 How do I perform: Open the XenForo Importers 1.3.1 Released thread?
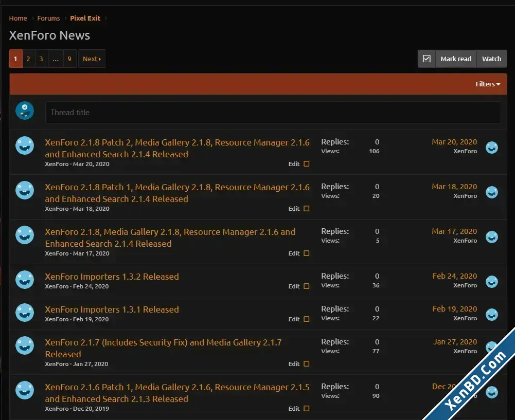(x=112, y=309)
